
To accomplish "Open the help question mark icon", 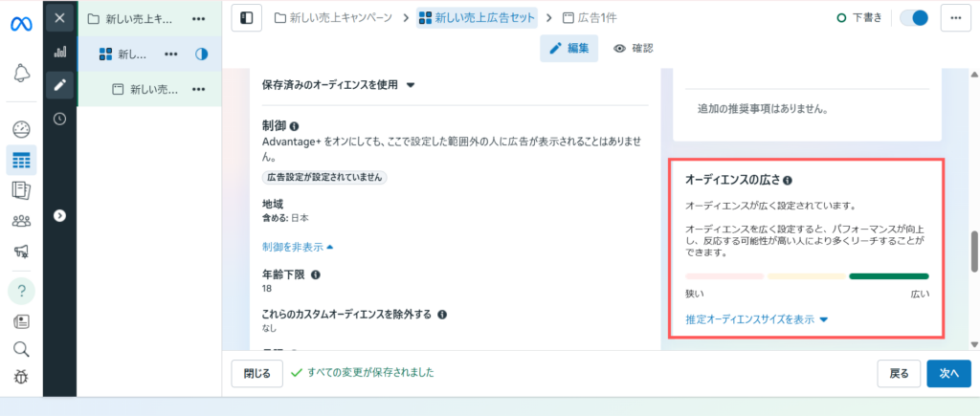I will point(21,289).
